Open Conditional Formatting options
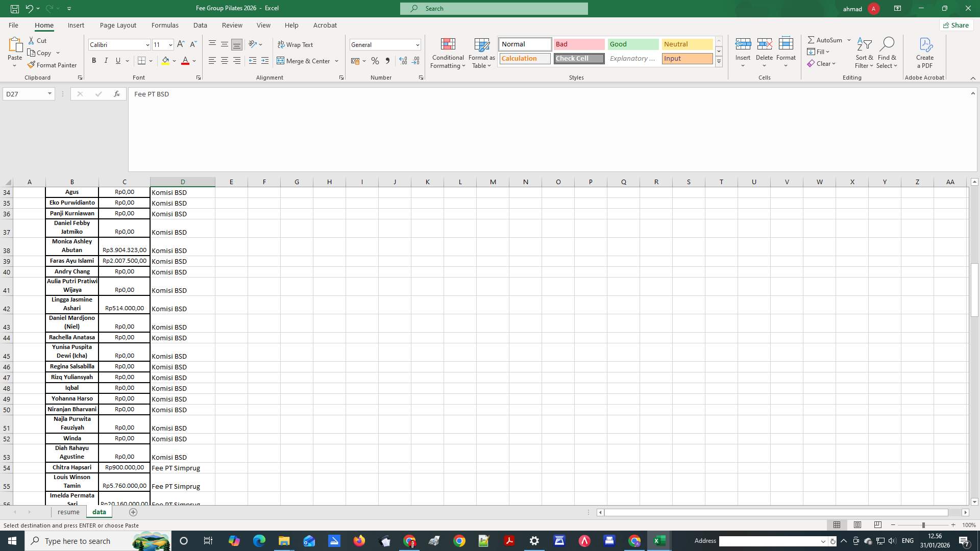 tap(448, 53)
